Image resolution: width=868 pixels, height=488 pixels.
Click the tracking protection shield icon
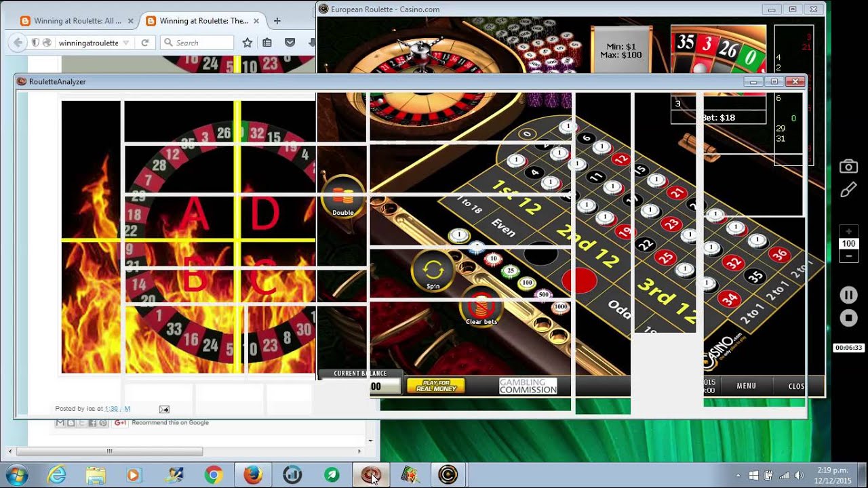point(35,43)
